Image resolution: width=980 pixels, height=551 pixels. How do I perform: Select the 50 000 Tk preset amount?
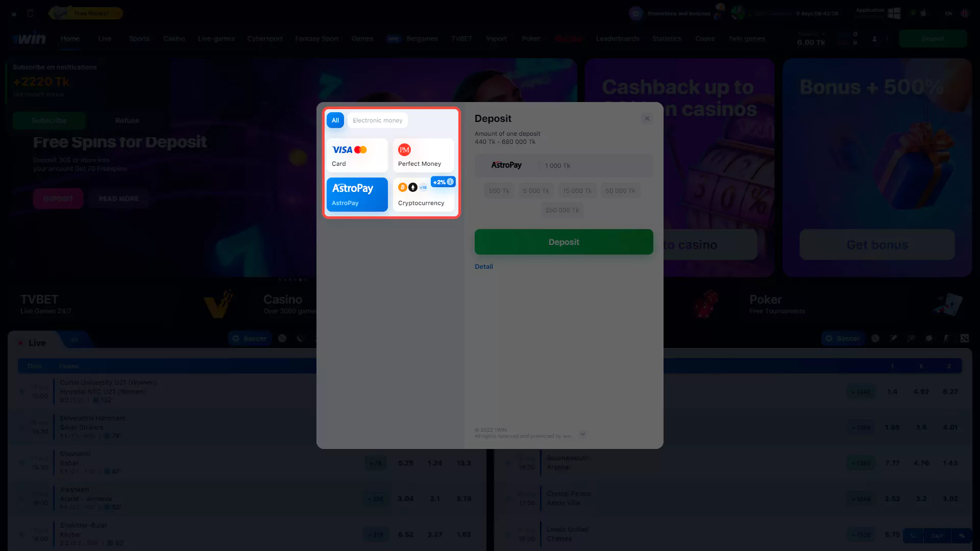click(x=620, y=190)
